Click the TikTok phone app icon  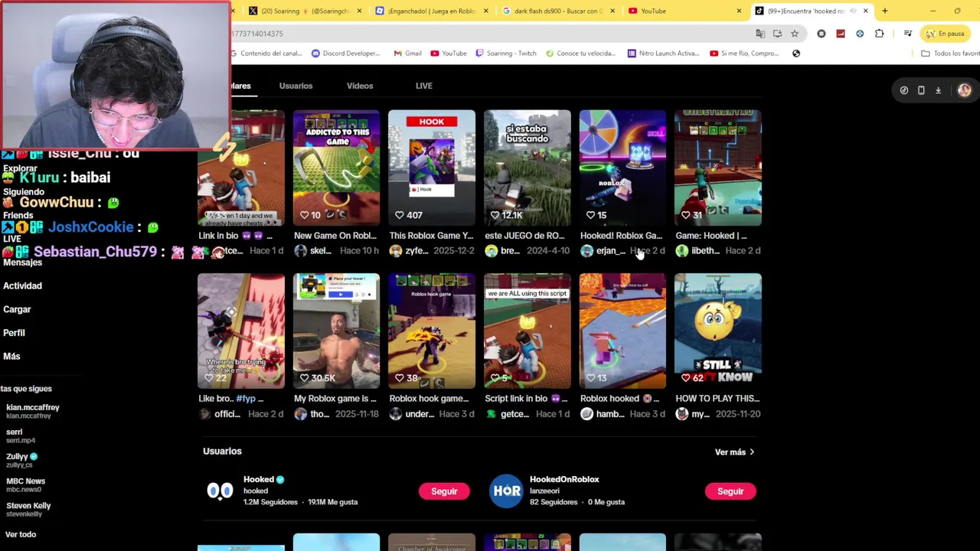tap(921, 90)
